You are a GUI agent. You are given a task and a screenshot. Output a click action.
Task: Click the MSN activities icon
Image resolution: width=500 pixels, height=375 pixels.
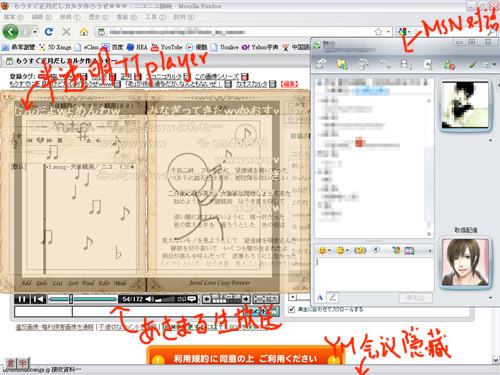click(x=406, y=64)
